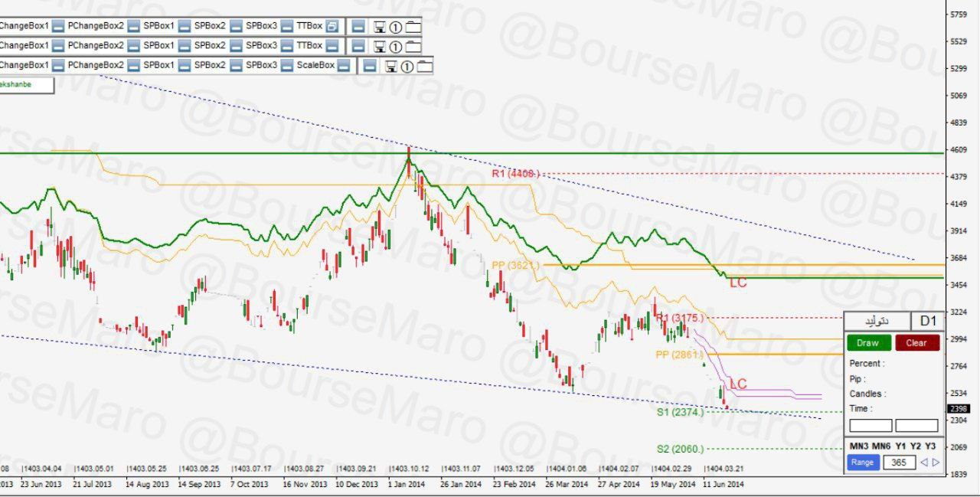Click the S1 (2374.) support label
Screen dimensions: 980x497
[680, 412]
